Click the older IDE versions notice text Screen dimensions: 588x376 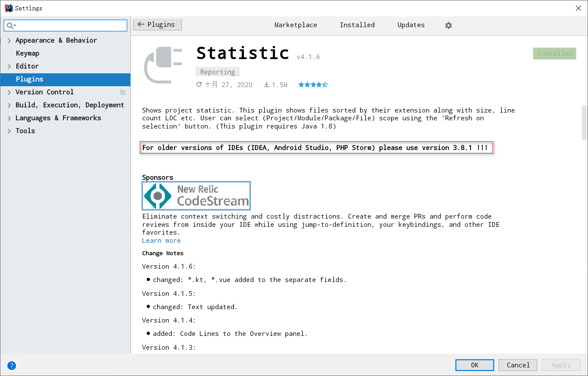(316, 148)
